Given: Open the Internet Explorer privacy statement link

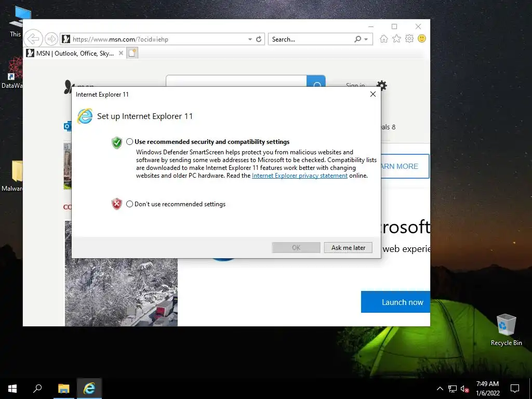Looking at the screenshot, I should (x=300, y=176).
